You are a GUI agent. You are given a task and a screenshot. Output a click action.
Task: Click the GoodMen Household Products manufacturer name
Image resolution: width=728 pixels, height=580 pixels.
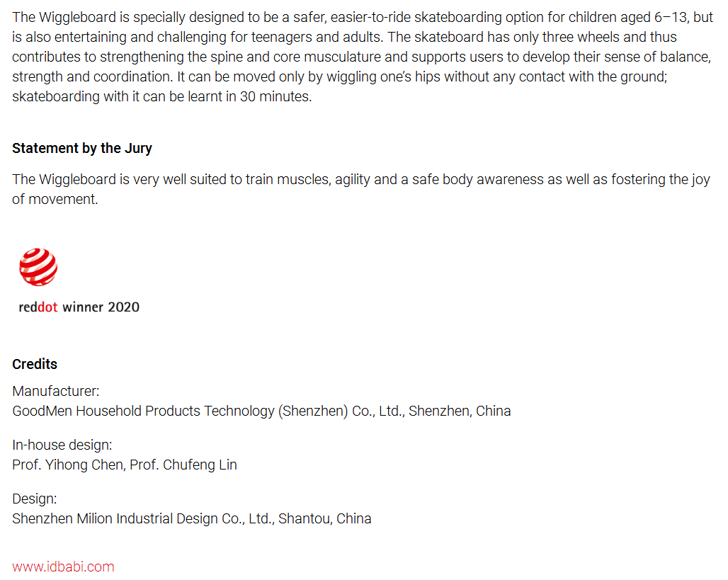click(208, 411)
